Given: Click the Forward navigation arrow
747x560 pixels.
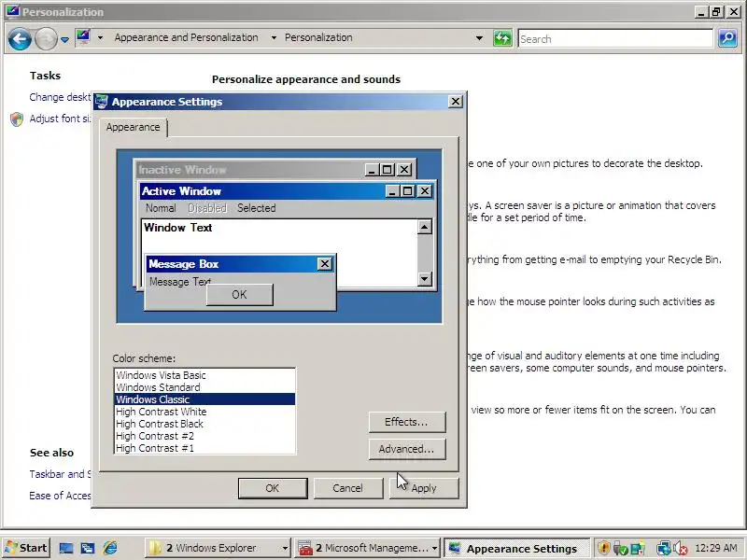Looking at the screenshot, I should pos(46,38).
